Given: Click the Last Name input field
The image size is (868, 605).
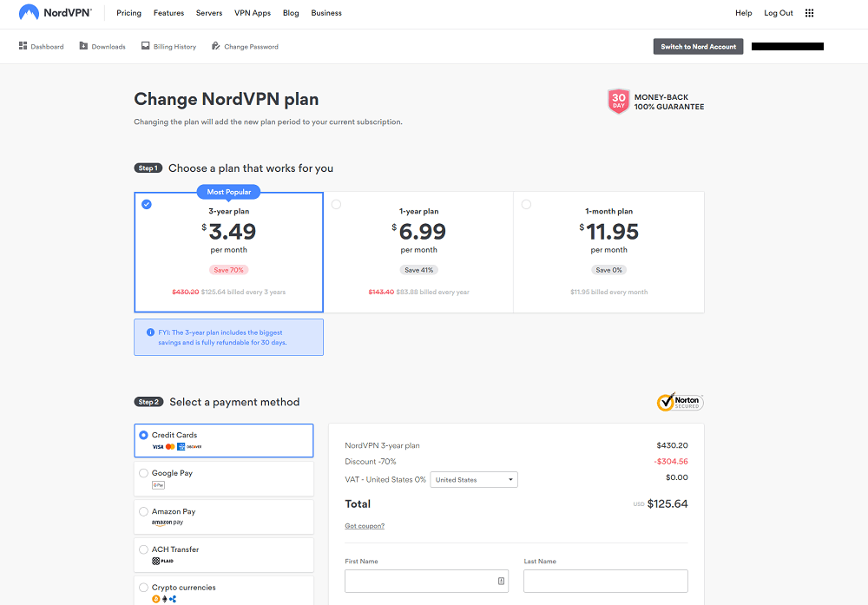Looking at the screenshot, I should pyautogui.click(x=606, y=582).
